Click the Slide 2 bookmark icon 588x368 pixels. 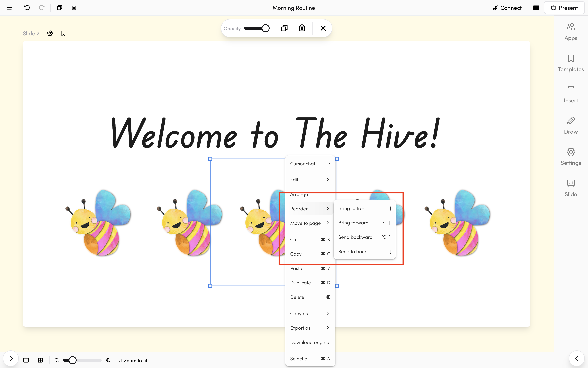coord(63,33)
